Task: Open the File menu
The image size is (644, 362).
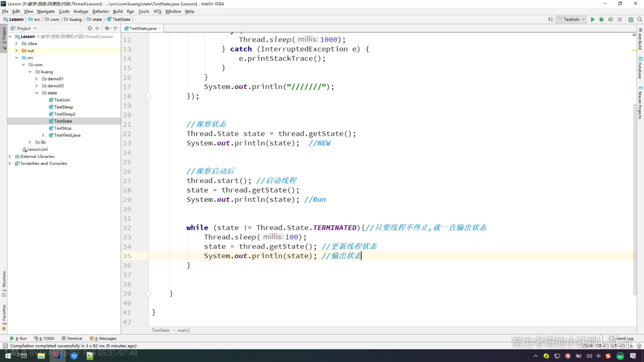Action: click(5, 11)
